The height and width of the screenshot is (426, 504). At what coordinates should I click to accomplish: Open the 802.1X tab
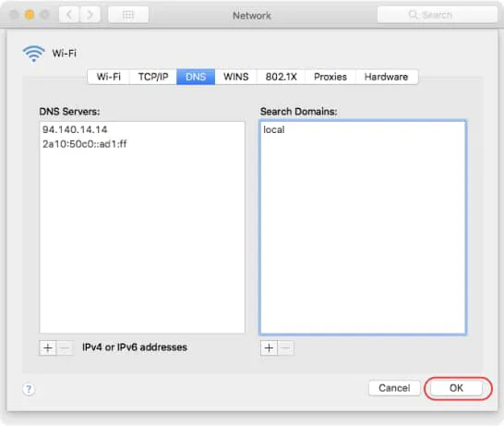(x=281, y=77)
